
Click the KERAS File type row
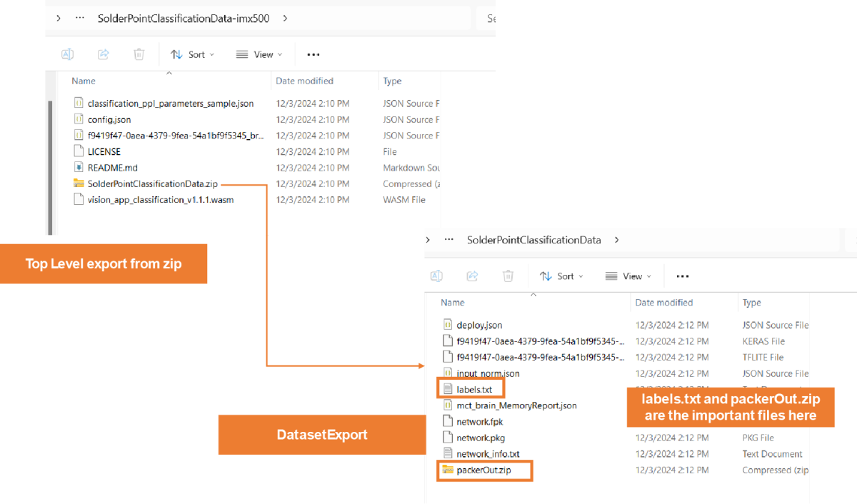763,341
